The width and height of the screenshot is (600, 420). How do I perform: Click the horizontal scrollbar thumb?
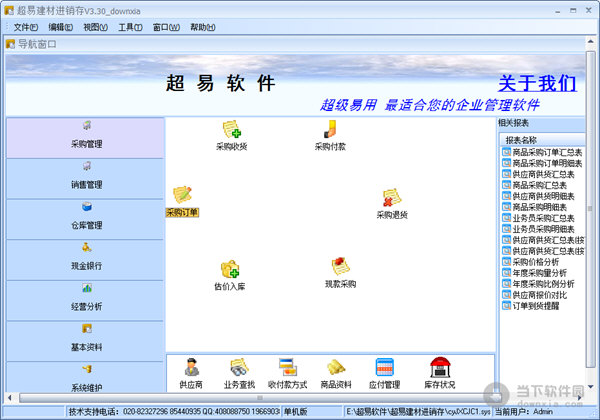[x=260, y=398]
